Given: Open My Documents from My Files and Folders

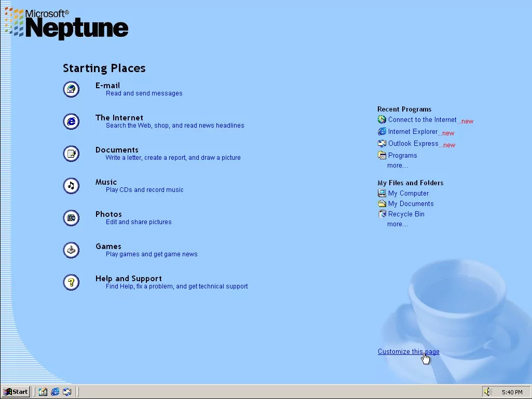Looking at the screenshot, I should click(x=382, y=203).
